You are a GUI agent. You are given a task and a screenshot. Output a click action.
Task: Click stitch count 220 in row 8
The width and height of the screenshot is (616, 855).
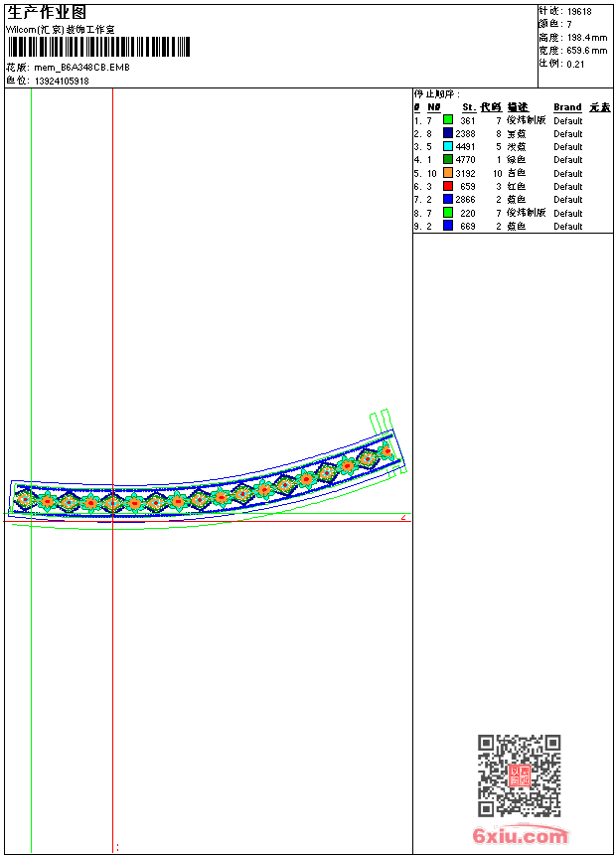click(x=468, y=214)
